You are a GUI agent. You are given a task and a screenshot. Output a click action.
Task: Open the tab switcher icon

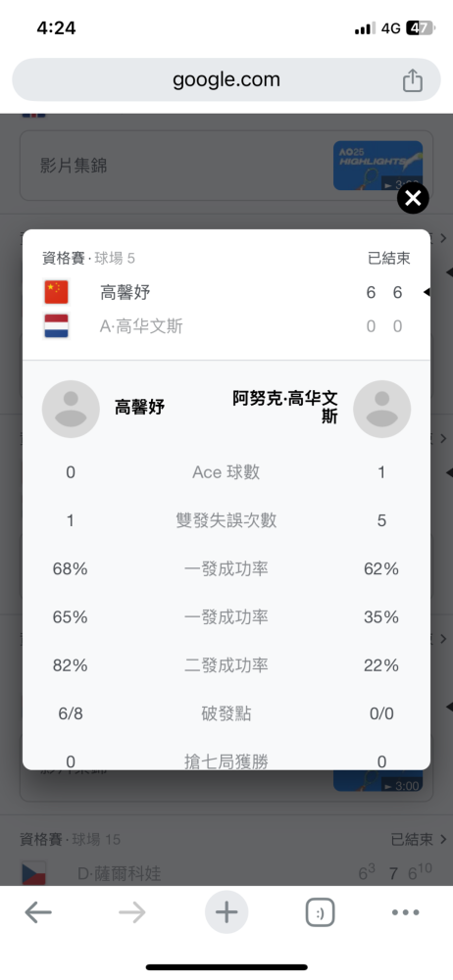[321, 912]
